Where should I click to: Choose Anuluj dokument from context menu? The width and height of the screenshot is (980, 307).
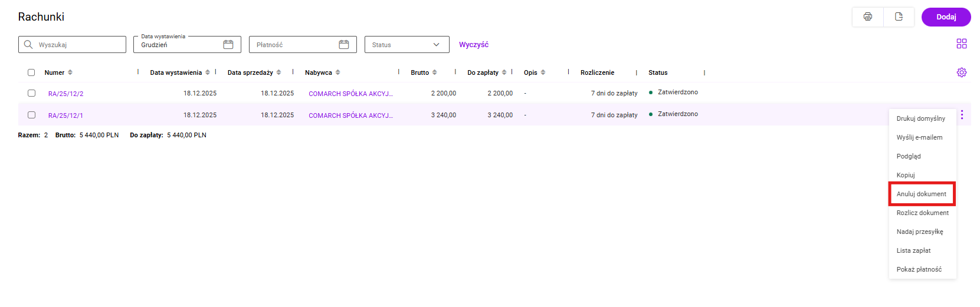point(921,194)
